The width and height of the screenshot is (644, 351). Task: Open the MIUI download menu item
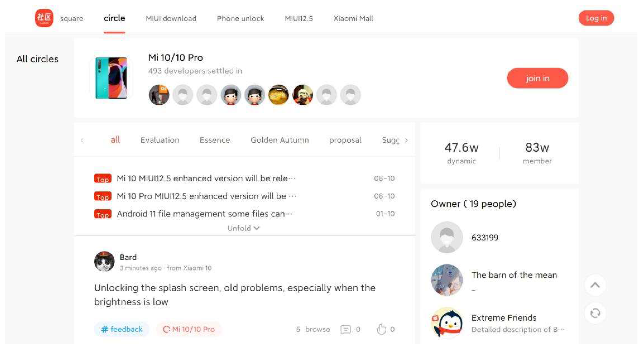[x=171, y=18]
